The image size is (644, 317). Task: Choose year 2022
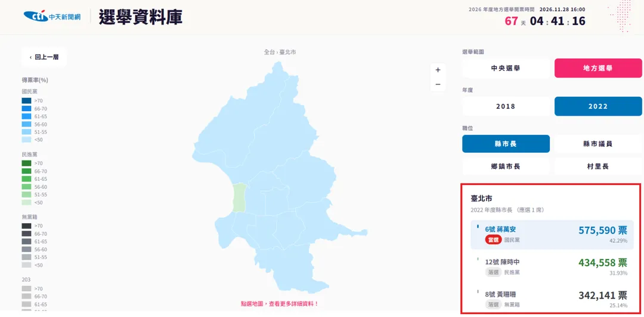[x=598, y=106]
